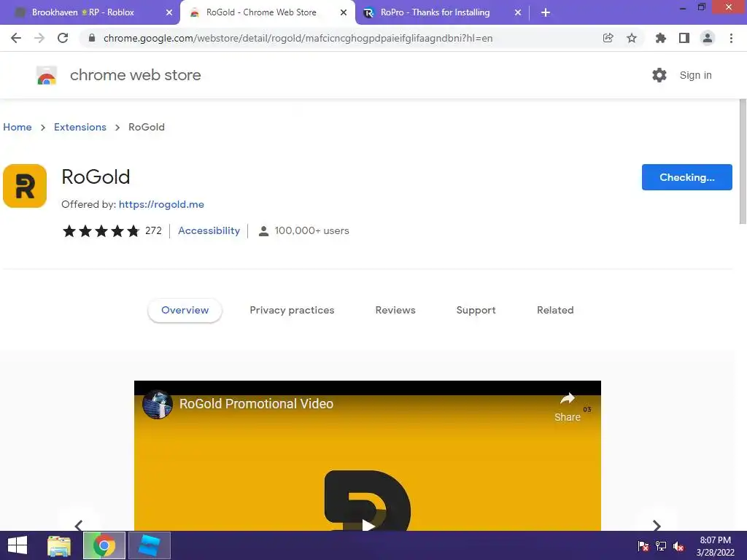This screenshot has width=747, height=560.
Task: Close the Brookhaven RP Roblox tab
Action: [x=169, y=13]
